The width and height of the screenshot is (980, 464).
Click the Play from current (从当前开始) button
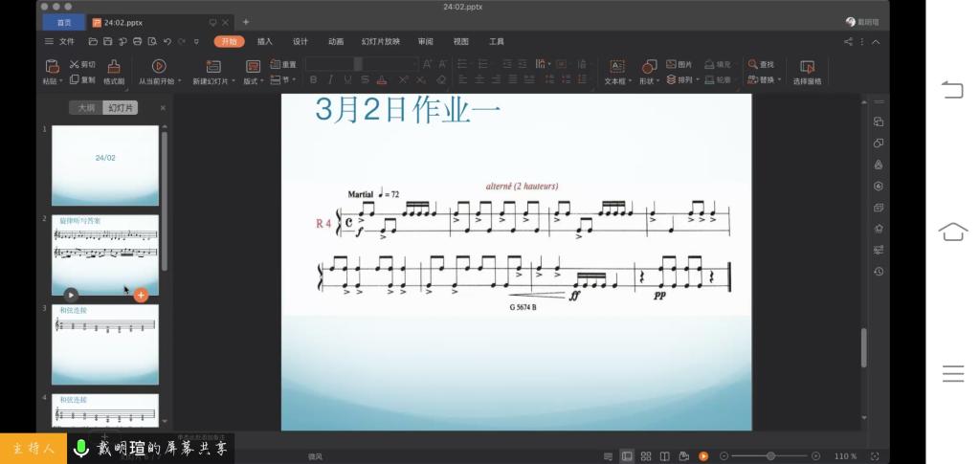pos(159,66)
